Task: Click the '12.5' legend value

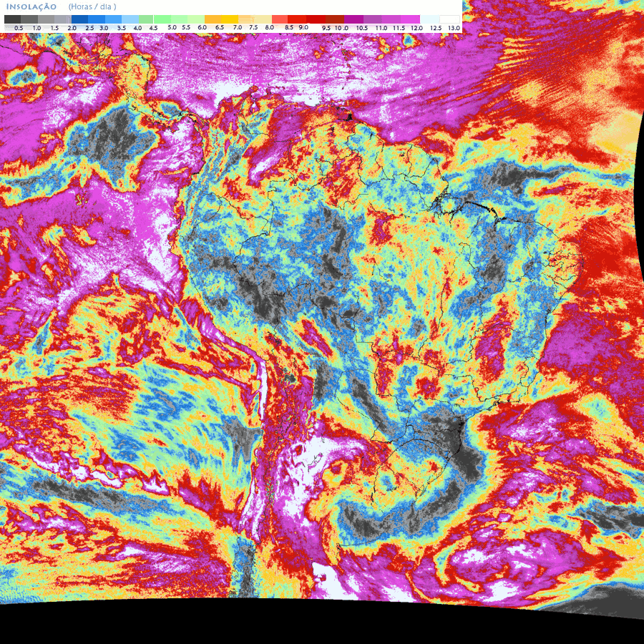Action: coord(436,29)
